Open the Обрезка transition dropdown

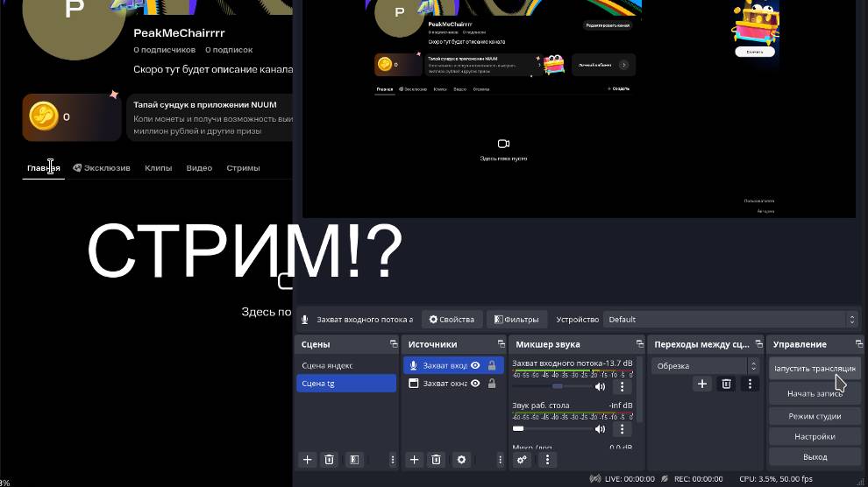(705, 366)
